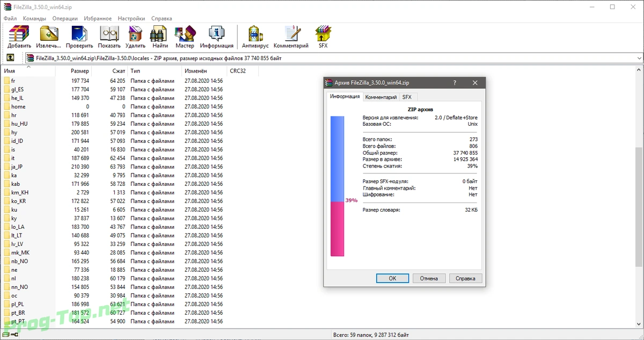Click the help question mark in dialog title
Image resolution: width=644 pixels, height=340 pixels.
pyautogui.click(x=455, y=83)
